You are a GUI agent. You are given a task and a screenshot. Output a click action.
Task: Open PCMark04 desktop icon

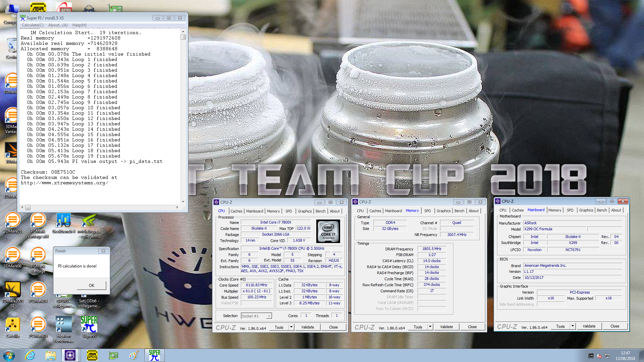pyautogui.click(x=38, y=293)
